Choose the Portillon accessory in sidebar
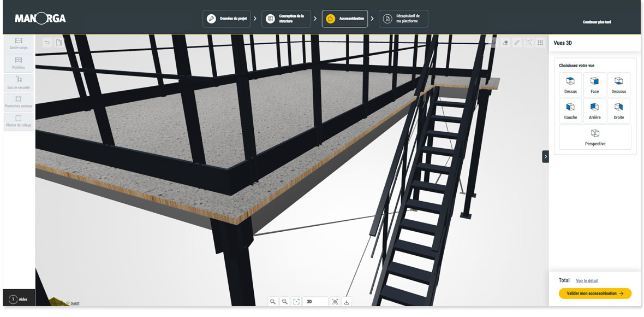The width and height of the screenshot is (644, 317). (x=19, y=63)
